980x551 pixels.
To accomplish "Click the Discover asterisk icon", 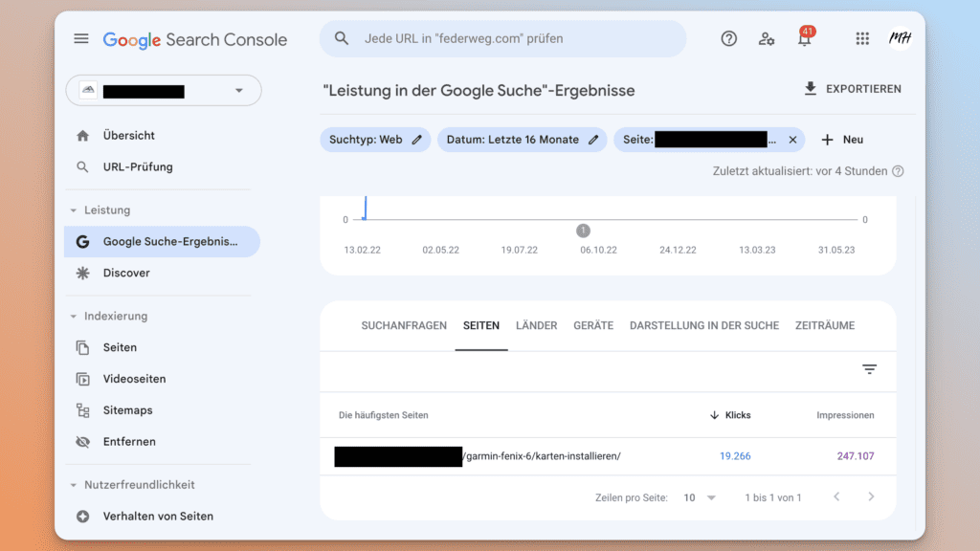I will 82,273.
